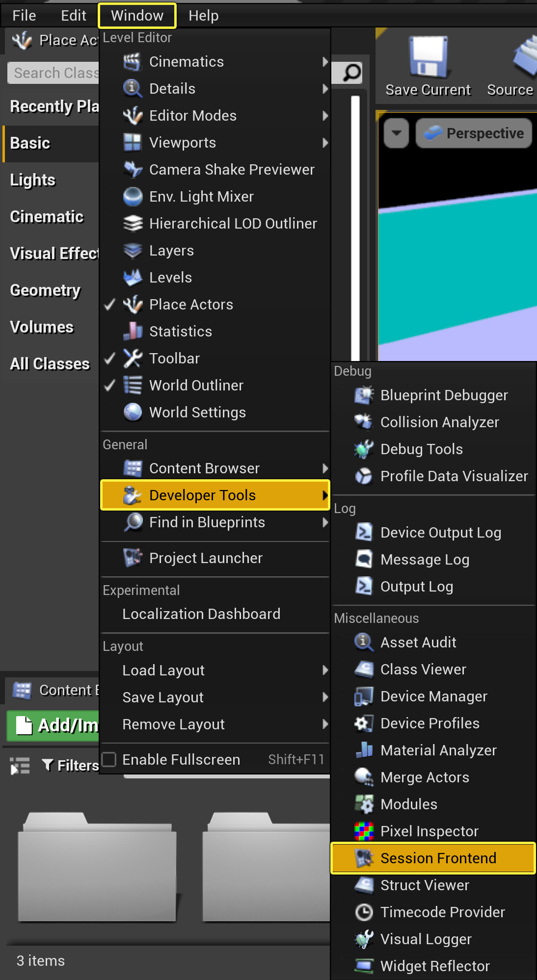Expand the Cinematics submenu arrow
The width and height of the screenshot is (537, 980).
point(325,62)
